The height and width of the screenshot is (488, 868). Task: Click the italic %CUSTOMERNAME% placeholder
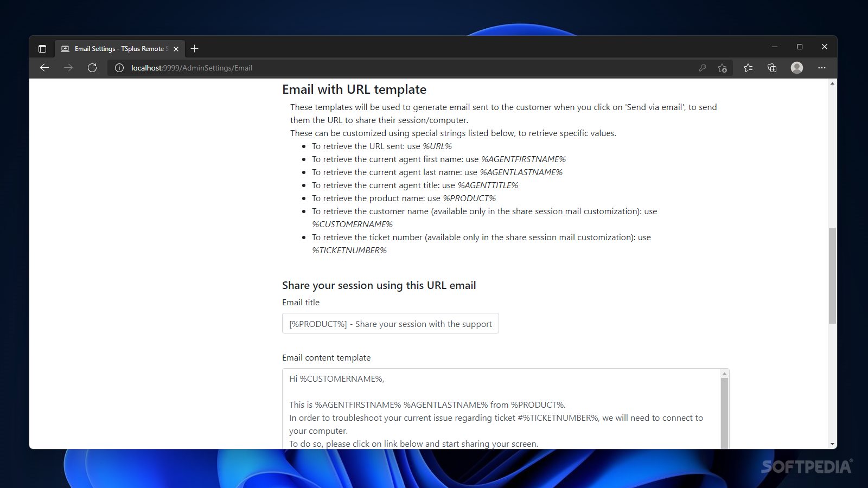point(352,224)
